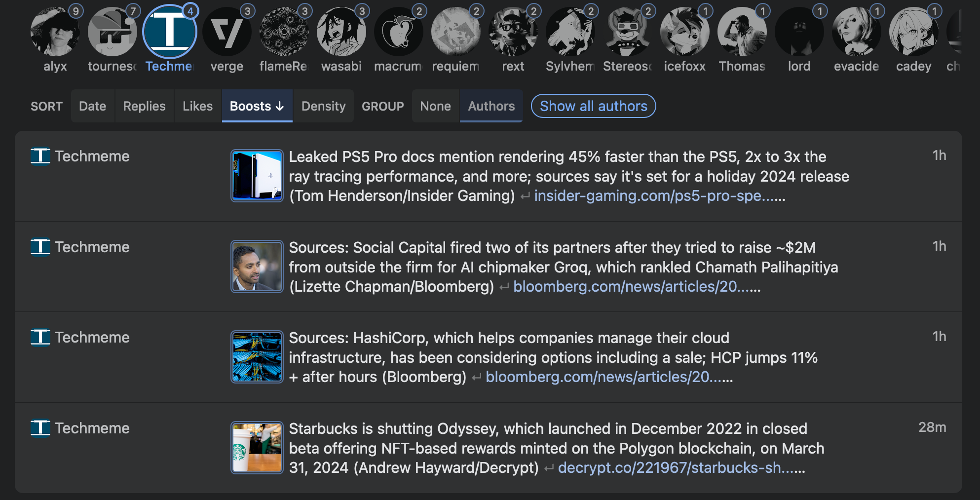Click Techmeme author name on Social Capital post
This screenshot has height=500, width=980.
pos(92,247)
